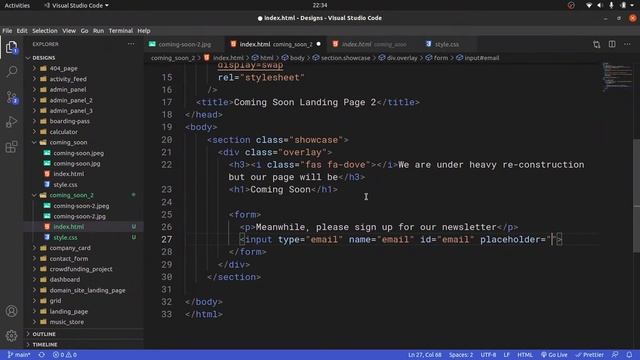This screenshot has height=360, width=640.
Task: Switch to the index.html coming_soon tab
Action: point(373,44)
